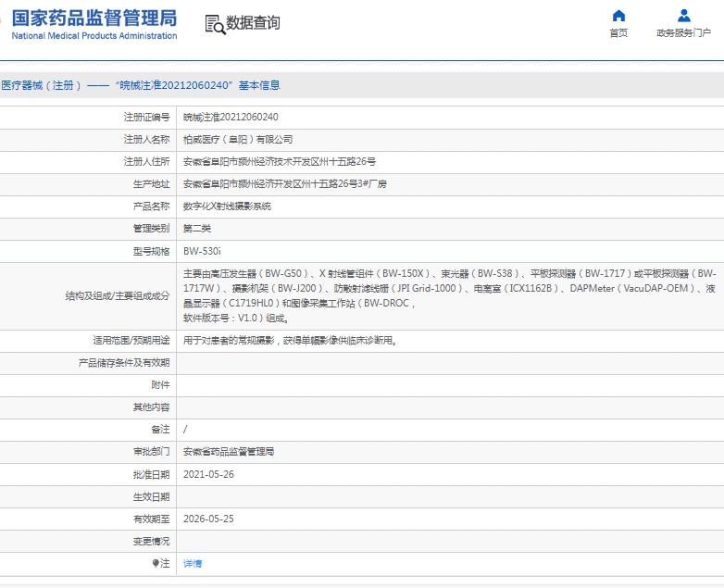724x588 pixels.
Task: Click the 首页 label
Action: pos(618,33)
